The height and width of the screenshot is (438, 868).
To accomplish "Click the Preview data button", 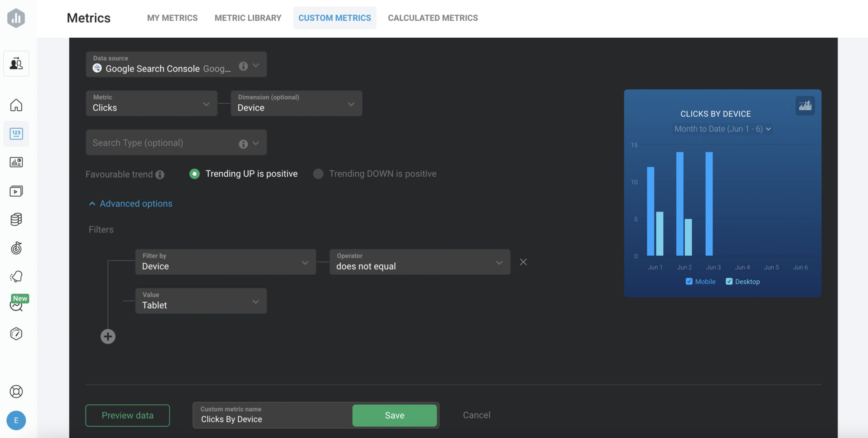I will (x=127, y=415).
